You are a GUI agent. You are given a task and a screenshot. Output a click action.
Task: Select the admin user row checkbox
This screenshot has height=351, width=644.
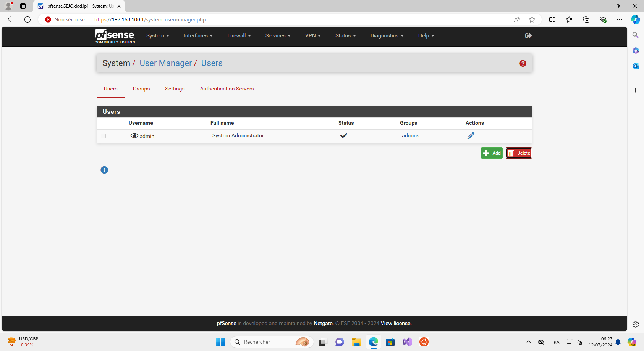(x=103, y=136)
